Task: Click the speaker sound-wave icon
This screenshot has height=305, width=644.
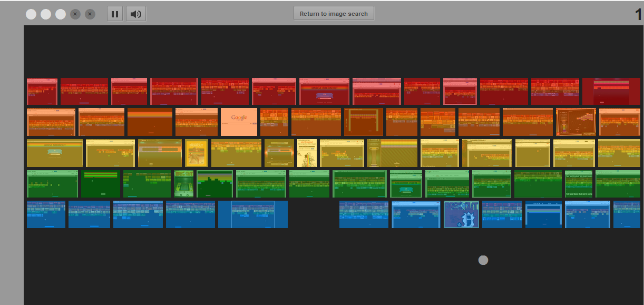Action: pos(138,13)
